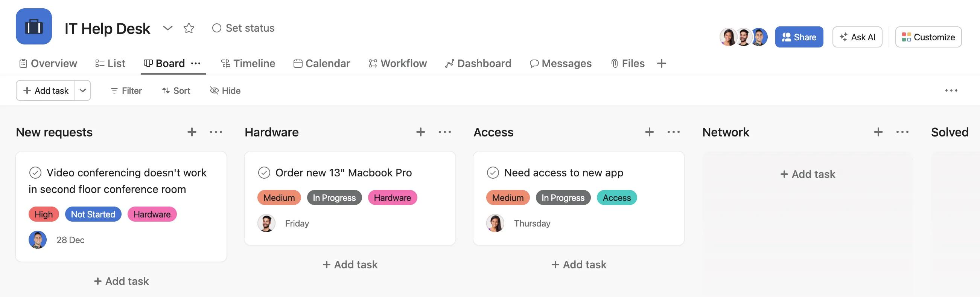Switch to the Timeline tab
This screenshot has height=297, width=980.
tap(248, 63)
